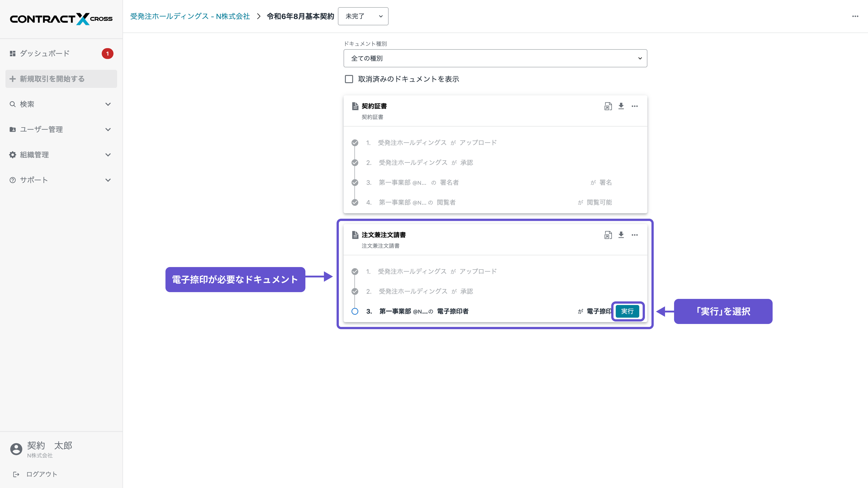868x488 pixels.
Task: Open the ドキュメント種別 dropdown
Action: tap(495, 58)
